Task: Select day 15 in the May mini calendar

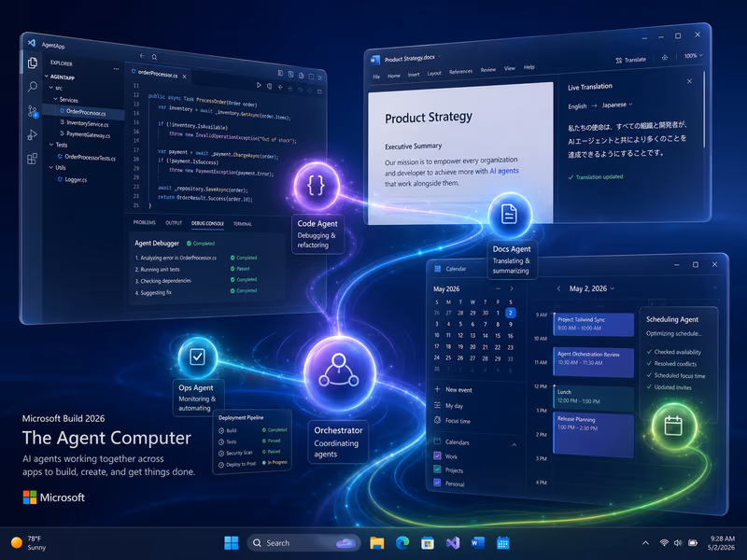Action: [498, 336]
